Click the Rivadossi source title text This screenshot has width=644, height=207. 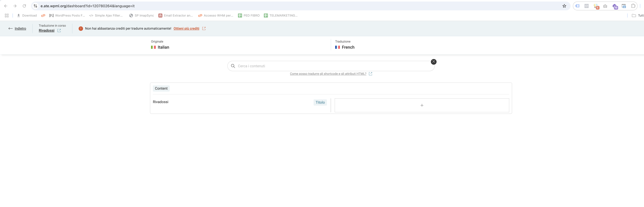point(160,102)
